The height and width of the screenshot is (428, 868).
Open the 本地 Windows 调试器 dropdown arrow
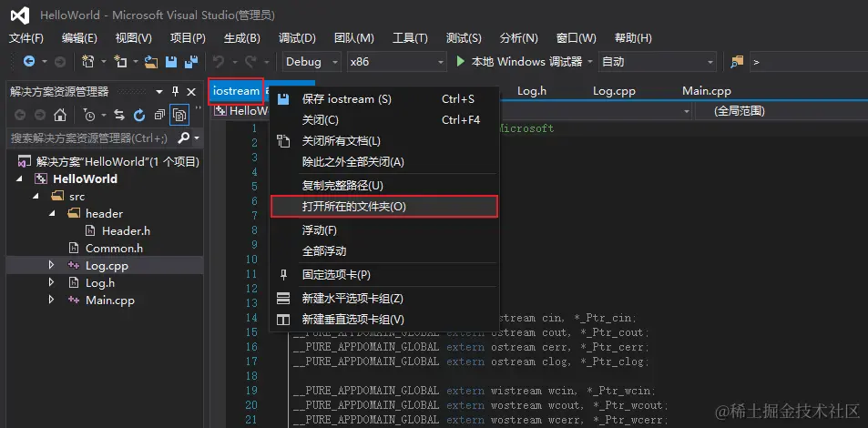click(590, 62)
